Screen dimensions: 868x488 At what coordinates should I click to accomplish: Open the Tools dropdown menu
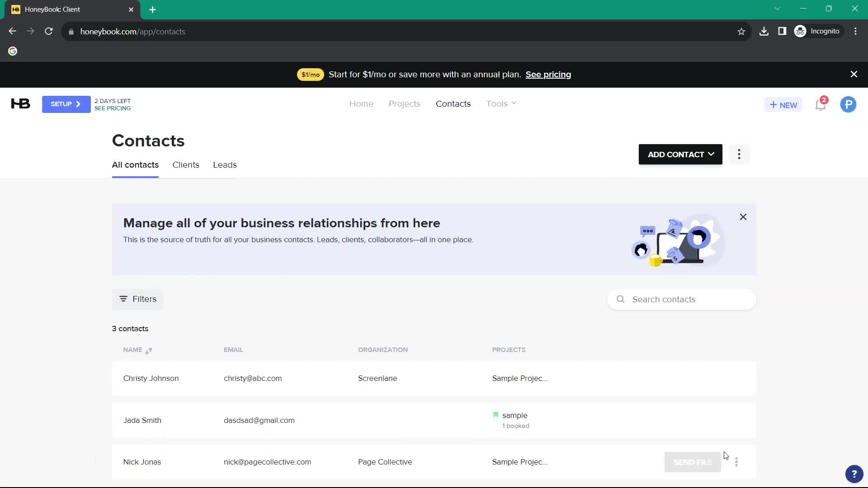[x=501, y=103]
